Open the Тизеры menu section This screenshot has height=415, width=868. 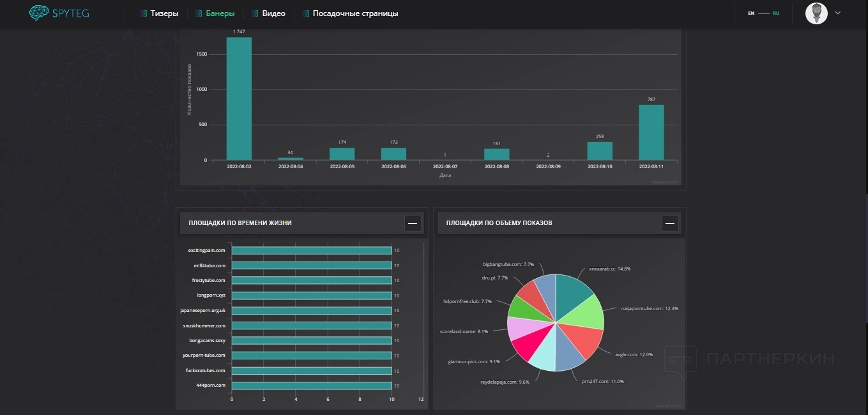pyautogui.click(x=164, y=13)
